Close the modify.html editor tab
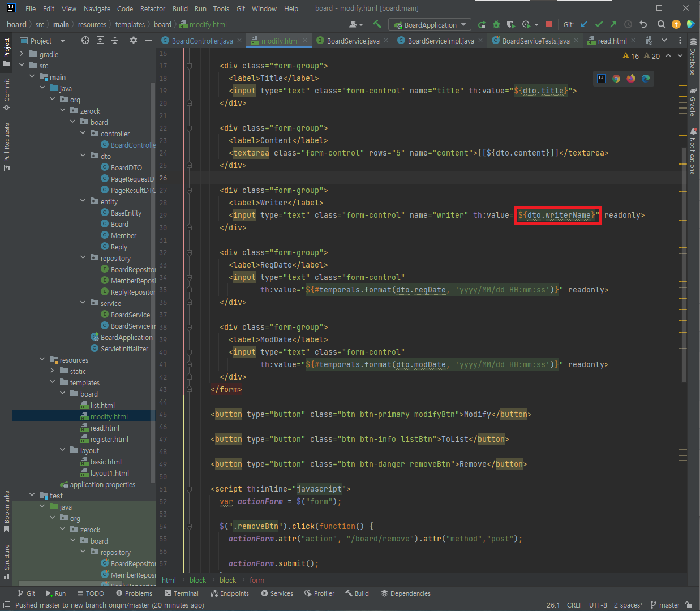Image resolution: width=700 pixels, height=611 pixels. pyautogui.click(x=305, y=40)
